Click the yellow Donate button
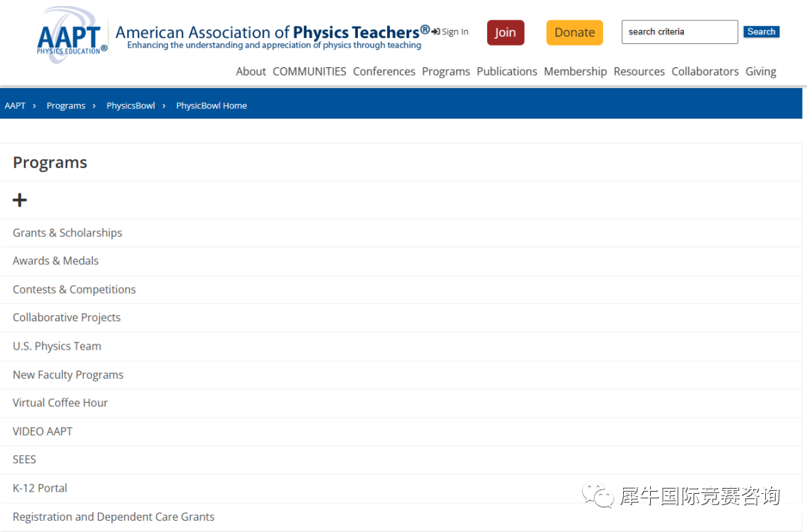This screenshot has height=532, width=807. [575, 32]
